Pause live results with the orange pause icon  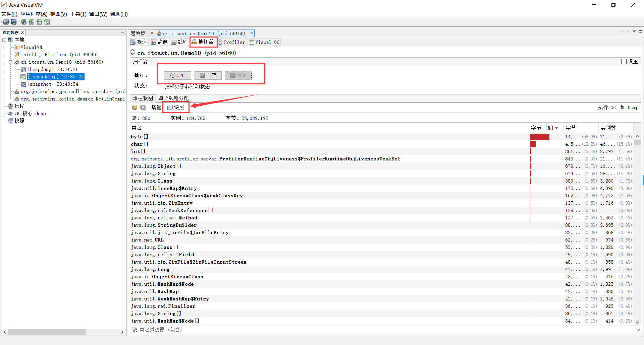(x=135, y=108)
